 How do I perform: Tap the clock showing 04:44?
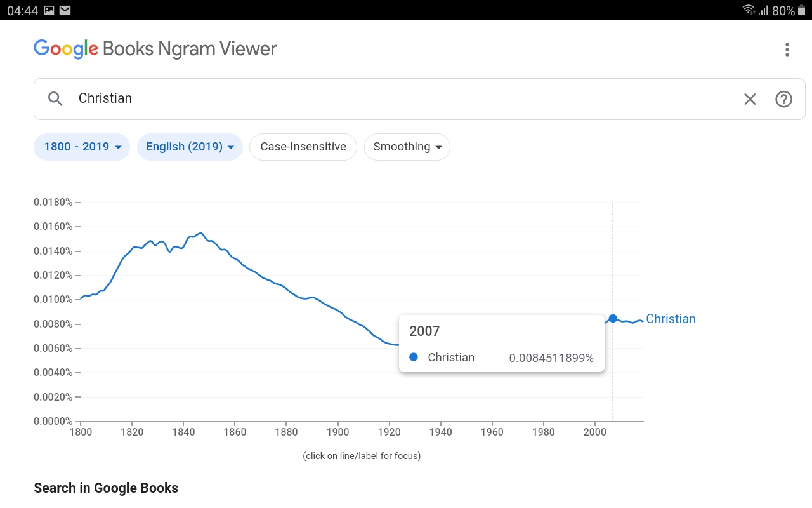pos(22,10)
